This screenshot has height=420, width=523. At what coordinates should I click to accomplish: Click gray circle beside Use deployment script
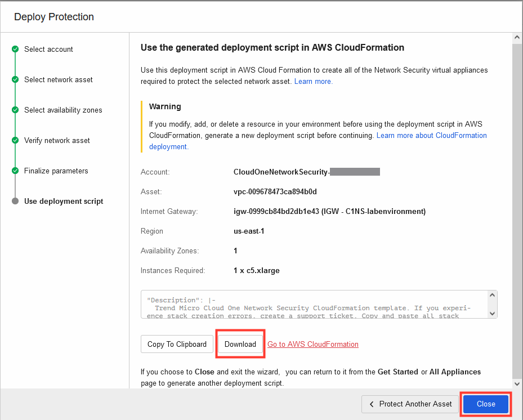point(15,201)
